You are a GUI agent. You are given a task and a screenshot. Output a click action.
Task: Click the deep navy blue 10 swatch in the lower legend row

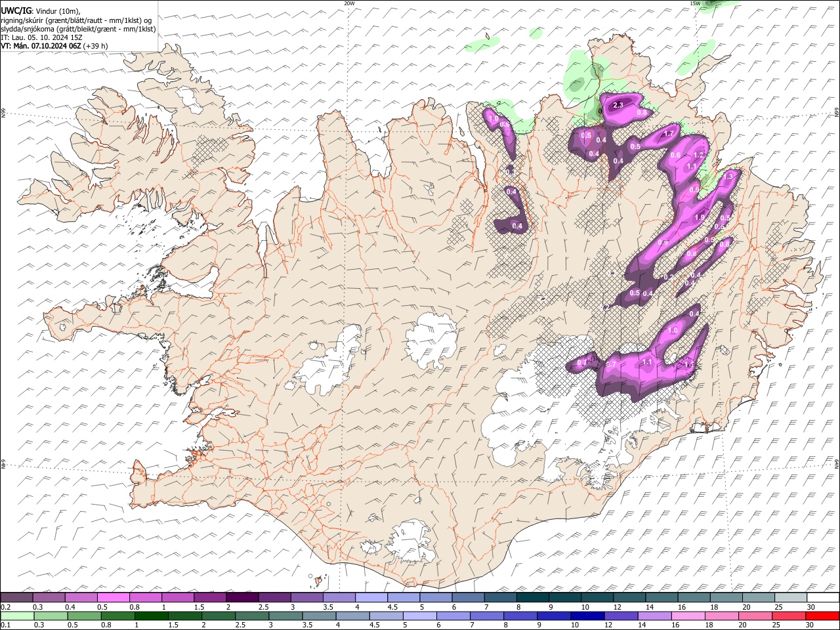pos(587,616)
